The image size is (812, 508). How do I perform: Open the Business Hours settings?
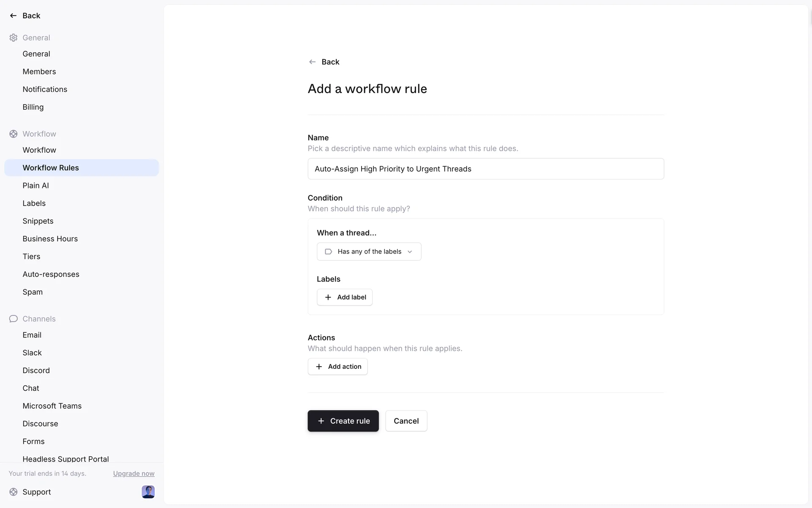click(x=50, y=239)
